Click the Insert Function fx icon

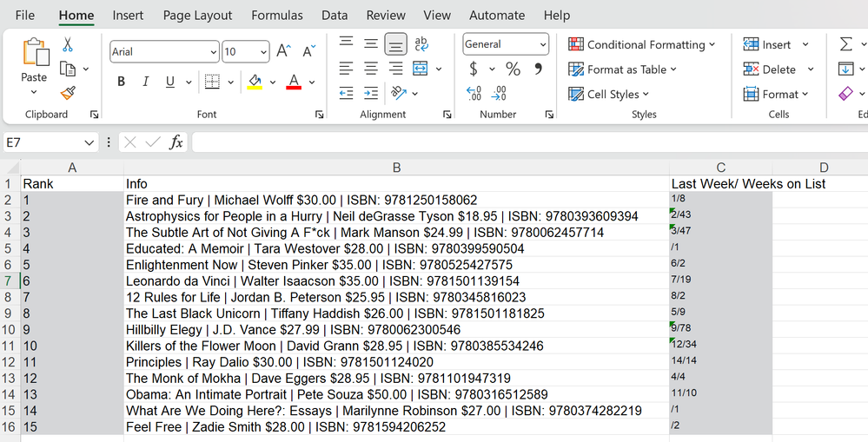(x=176, y=142)
